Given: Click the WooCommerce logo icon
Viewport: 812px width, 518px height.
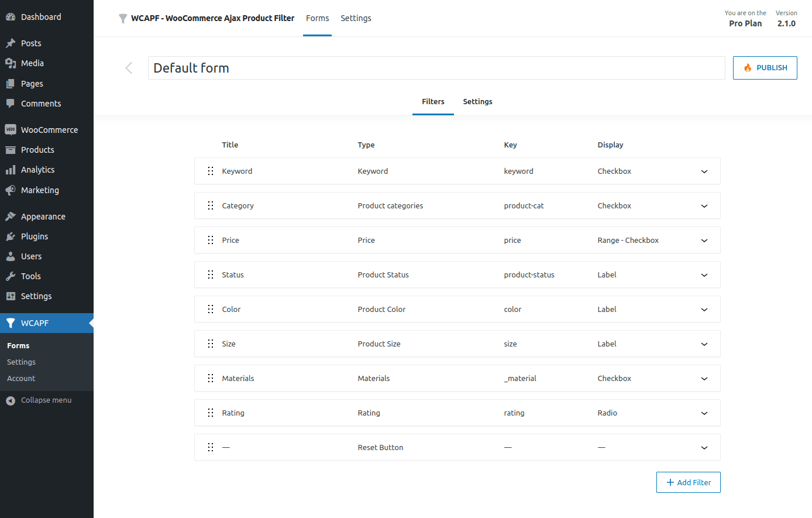Looking at the screenshot, I should pos(11,130).
